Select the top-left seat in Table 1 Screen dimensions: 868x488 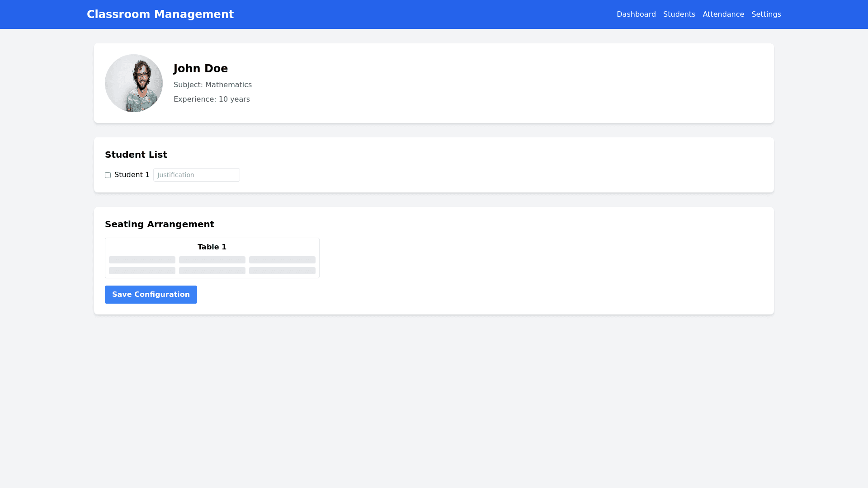142,260
